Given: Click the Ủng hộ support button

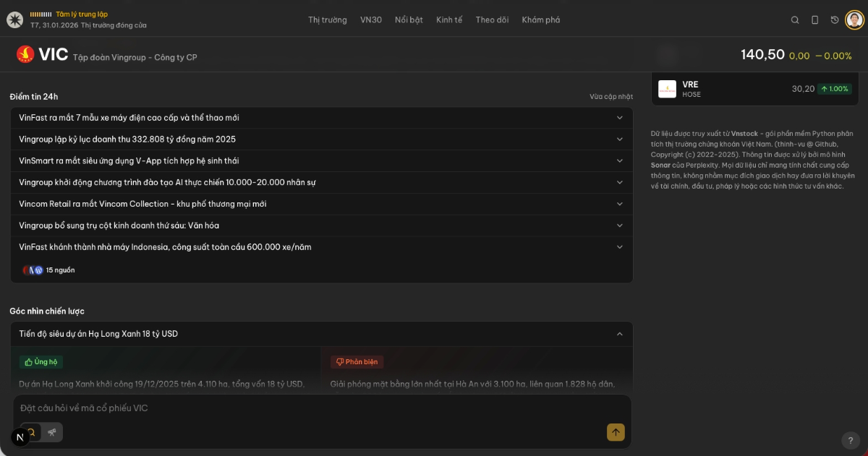Looking at the screenshot, I should tap(41, 361).
